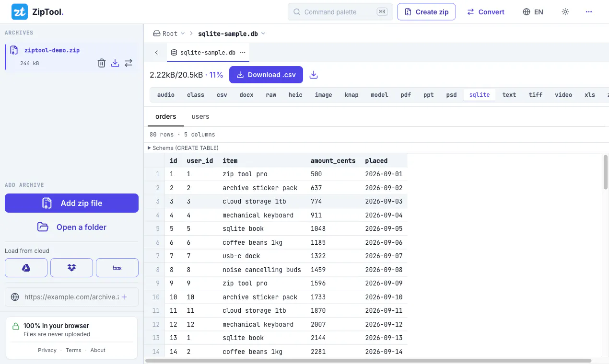The image size is (609, 364).
Task: Click the Convert button
Action: click(x=486, y=12)
